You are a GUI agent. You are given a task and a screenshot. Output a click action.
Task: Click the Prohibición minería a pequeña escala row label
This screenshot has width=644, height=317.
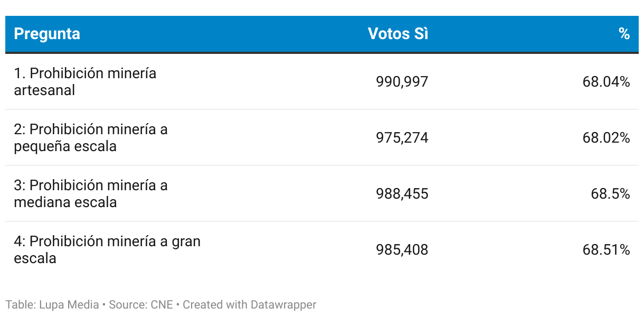(x=90, y=137)
